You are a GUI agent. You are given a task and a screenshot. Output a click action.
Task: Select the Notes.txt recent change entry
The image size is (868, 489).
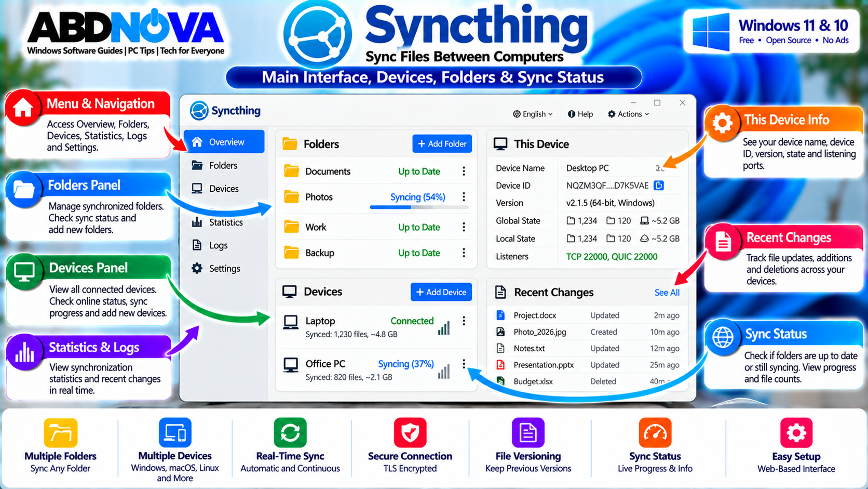588,348
